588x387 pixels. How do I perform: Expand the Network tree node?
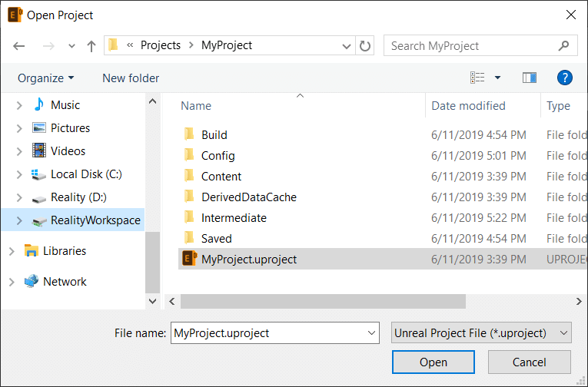(11, 282)
